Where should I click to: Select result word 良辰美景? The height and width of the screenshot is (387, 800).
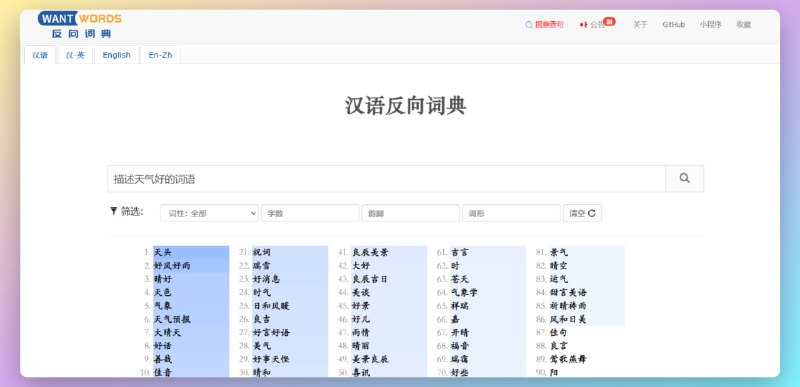tap(370, 252)
